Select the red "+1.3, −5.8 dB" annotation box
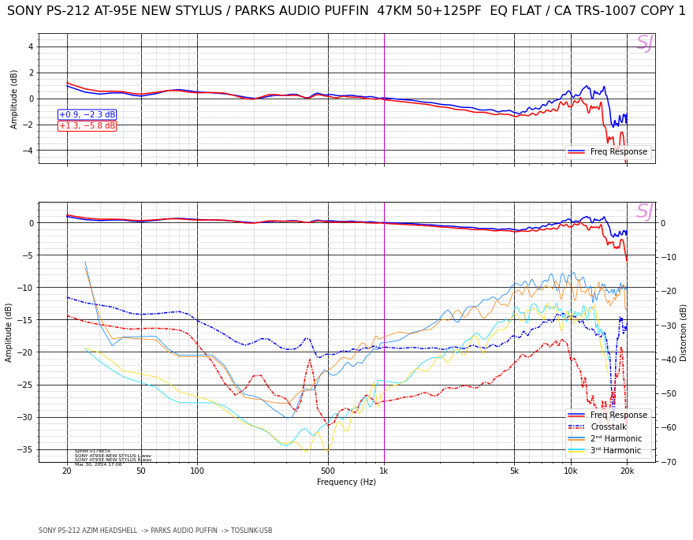The width and height of the screenshot is (693, 540). click(x=87, y=126)
